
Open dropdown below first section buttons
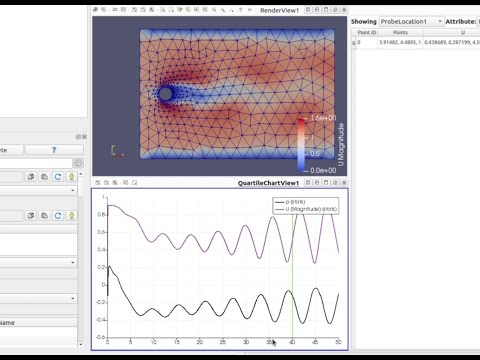38,190
